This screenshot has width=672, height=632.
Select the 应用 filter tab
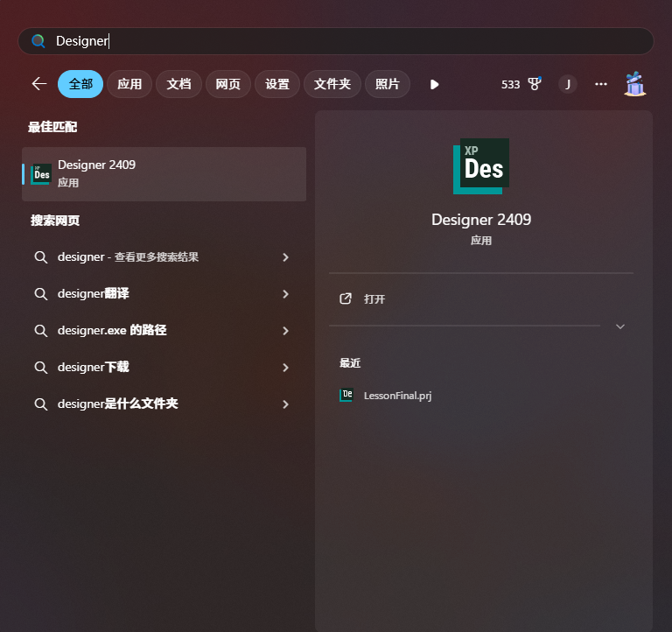click(129, 84)
